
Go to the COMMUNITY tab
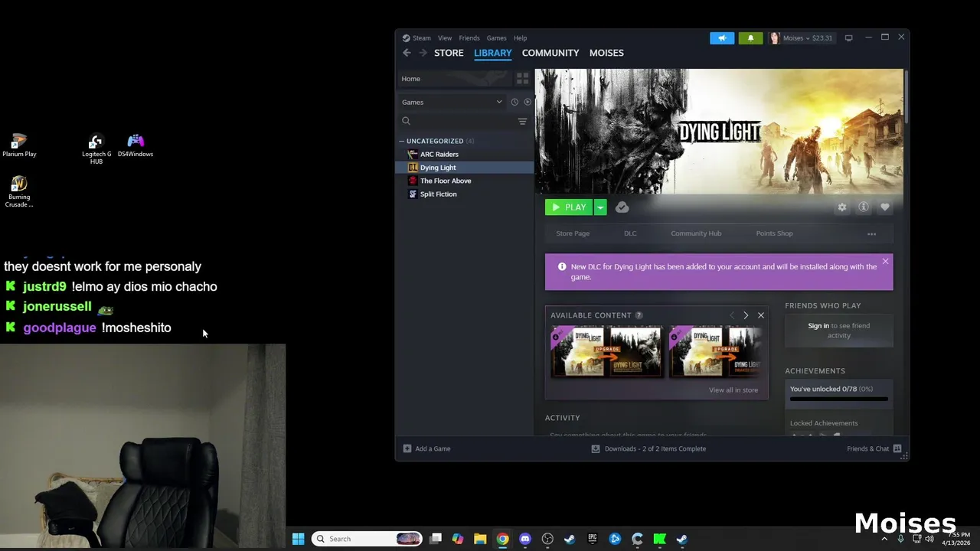point(550,53)
